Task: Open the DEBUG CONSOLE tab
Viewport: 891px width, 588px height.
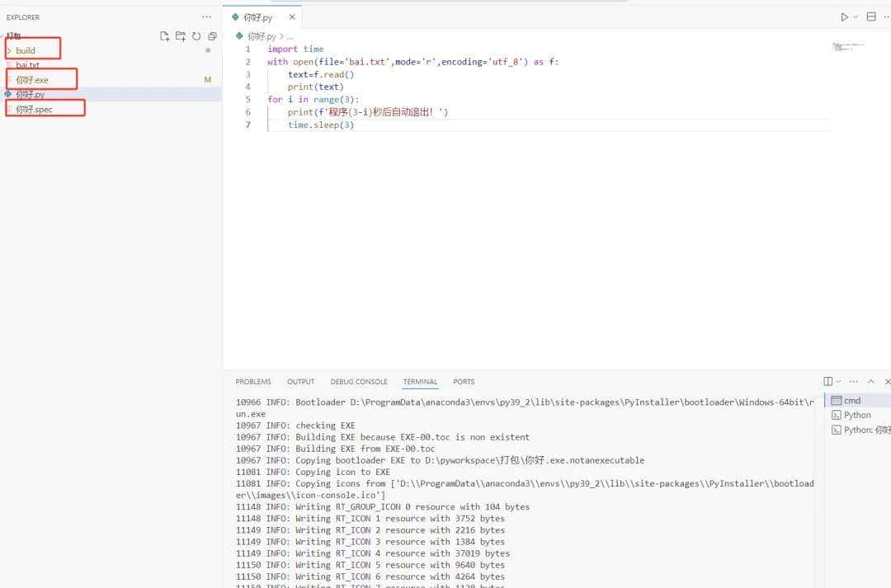Action: pos(358,381)
